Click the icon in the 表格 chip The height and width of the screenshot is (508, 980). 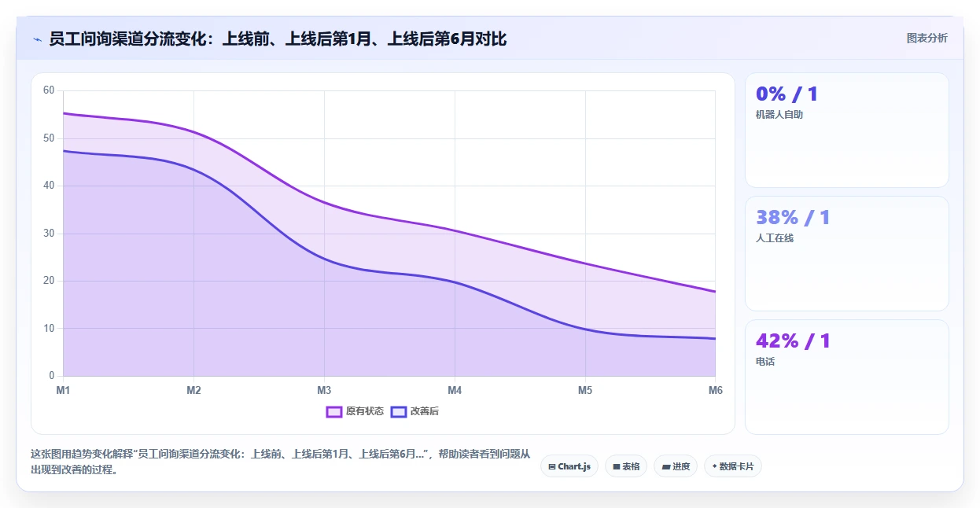pyautogui.click(x=616, y=466)
